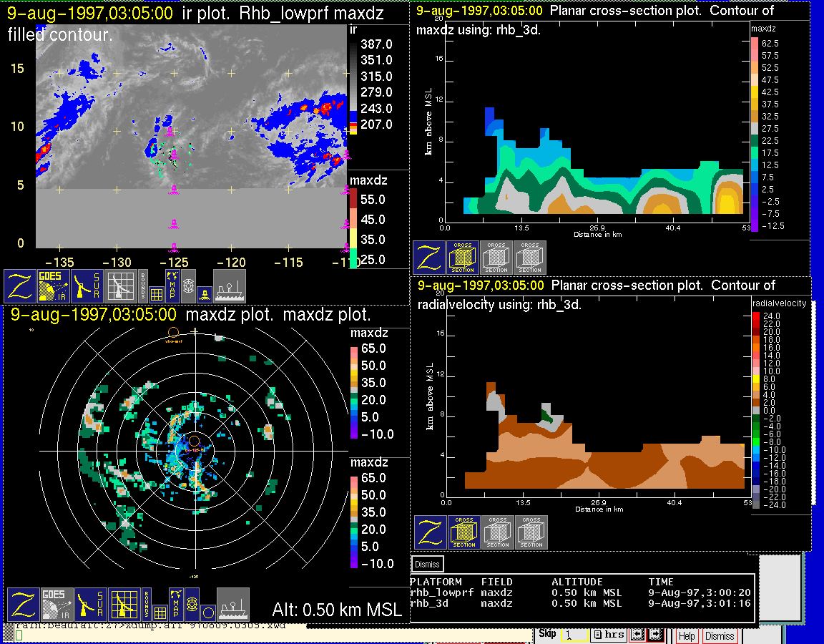The width and height of the screenshot is (824, 644).
Task: Click the Z icon in the IR plot window
Action: click(x=21, y=286)
